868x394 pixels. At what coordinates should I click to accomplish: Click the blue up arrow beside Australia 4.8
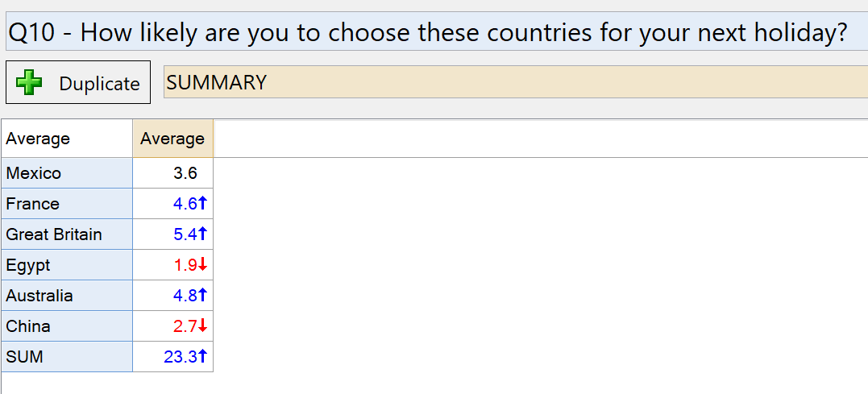[202, 296]
